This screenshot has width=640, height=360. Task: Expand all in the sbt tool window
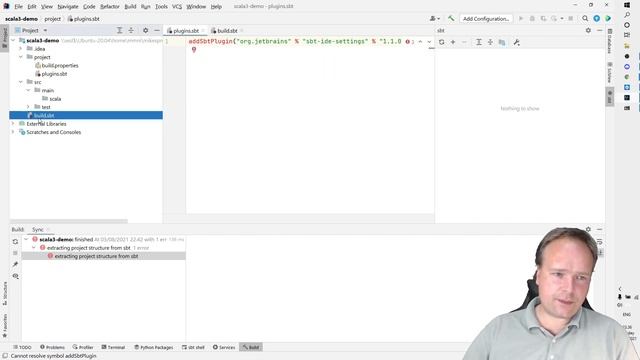[479, 42]
